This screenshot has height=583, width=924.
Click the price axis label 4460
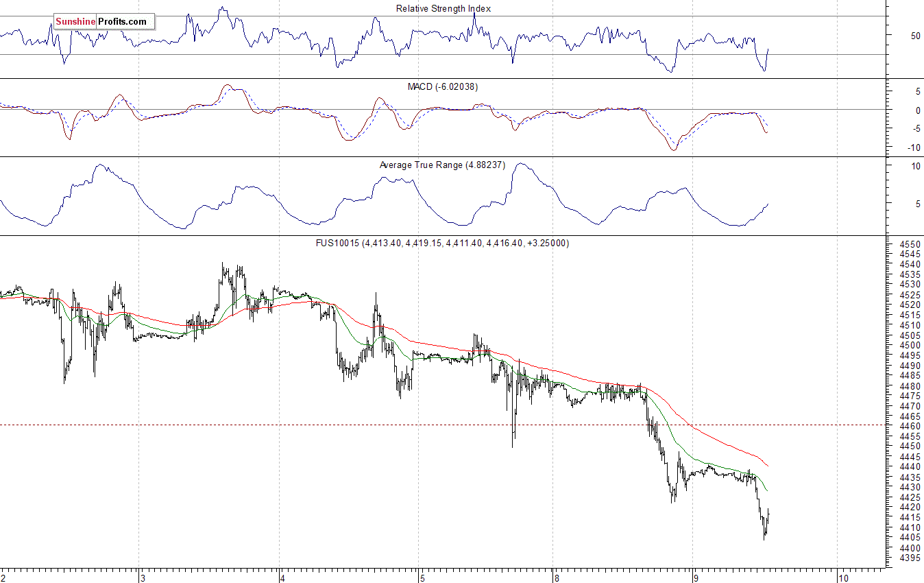pos(910,426)
